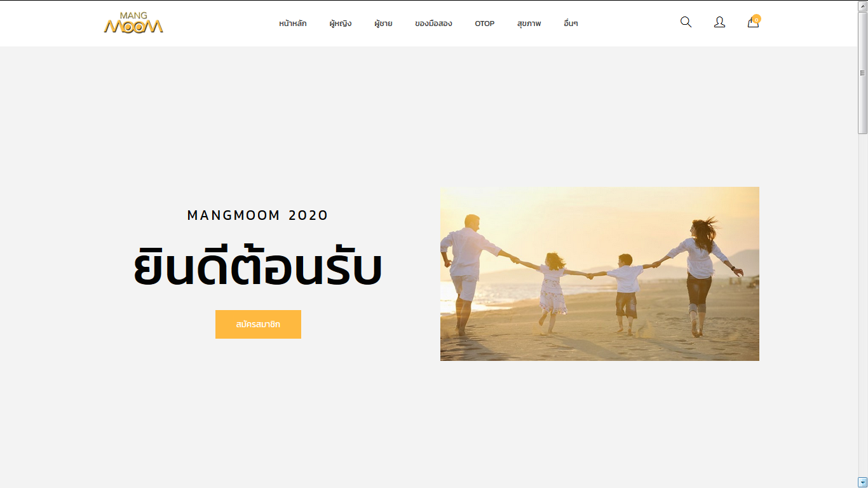868x488 pixels.
Task: Open the shopping bag cart icon
Action: point(753,23)
